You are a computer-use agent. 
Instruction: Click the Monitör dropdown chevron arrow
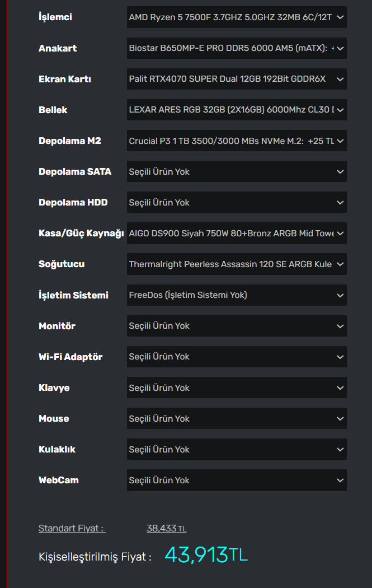click(x=340, y=326)
